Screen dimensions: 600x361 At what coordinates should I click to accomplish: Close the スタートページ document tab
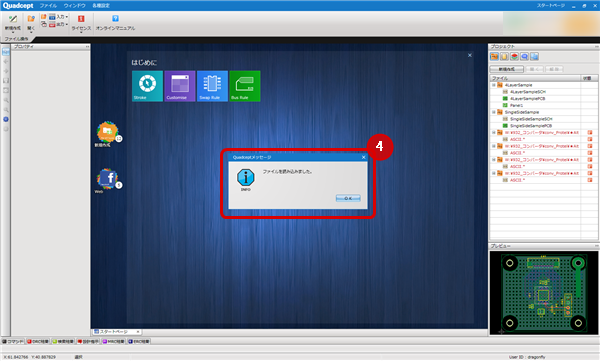click(x=138, y=332)
